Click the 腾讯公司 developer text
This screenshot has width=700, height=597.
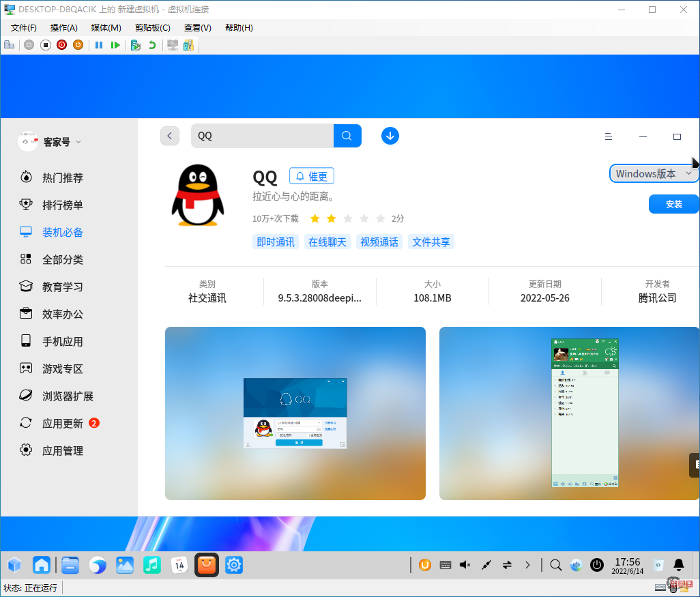pos(657,298)
